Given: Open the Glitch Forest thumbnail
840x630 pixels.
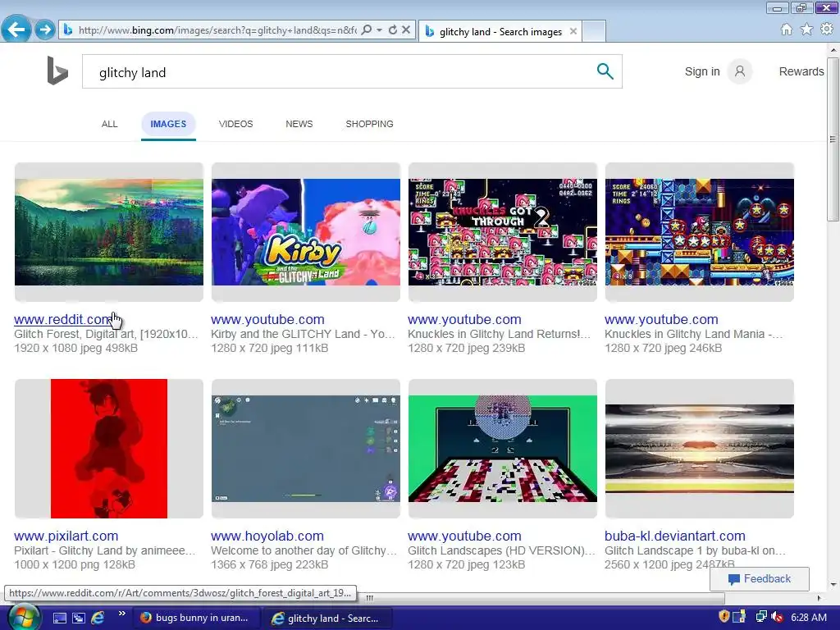Looking at the screenshot, I should (x=109, y=232).
